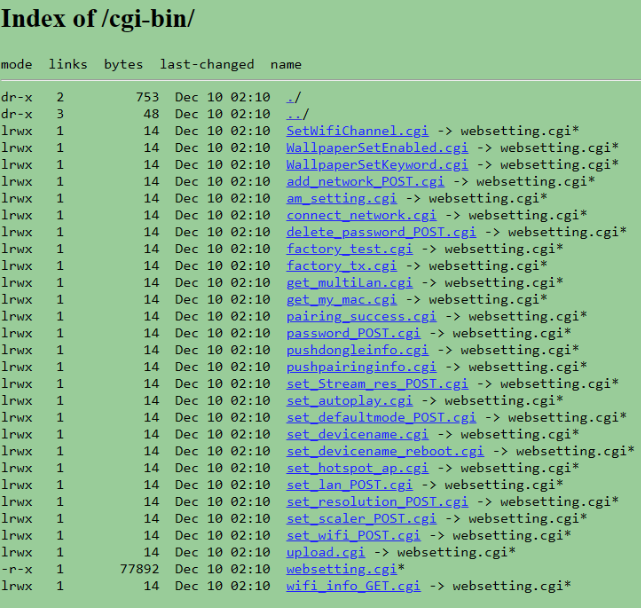Open connect_network.cgi link

pos(361,215)
